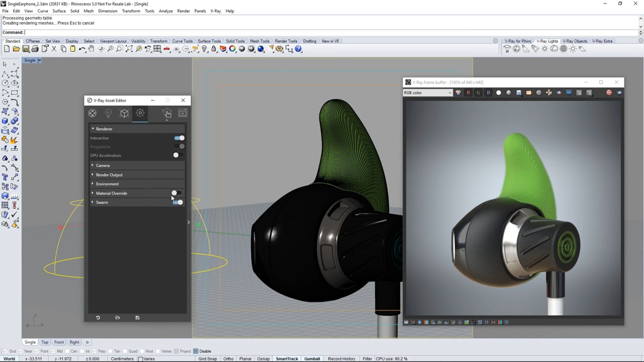Enable GPU Acceleration toggle
The height and width of the screenshot is (362, 644).
(x=178, y=155)
